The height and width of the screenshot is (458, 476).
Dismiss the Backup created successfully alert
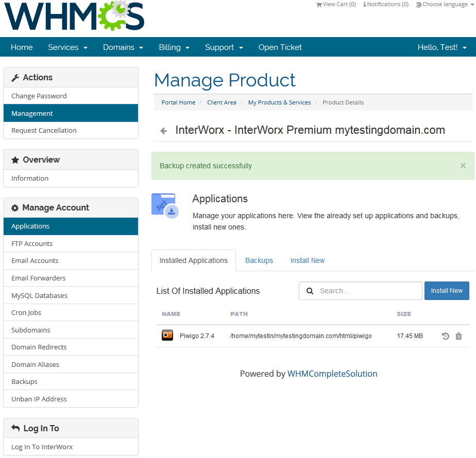point(463,166)
